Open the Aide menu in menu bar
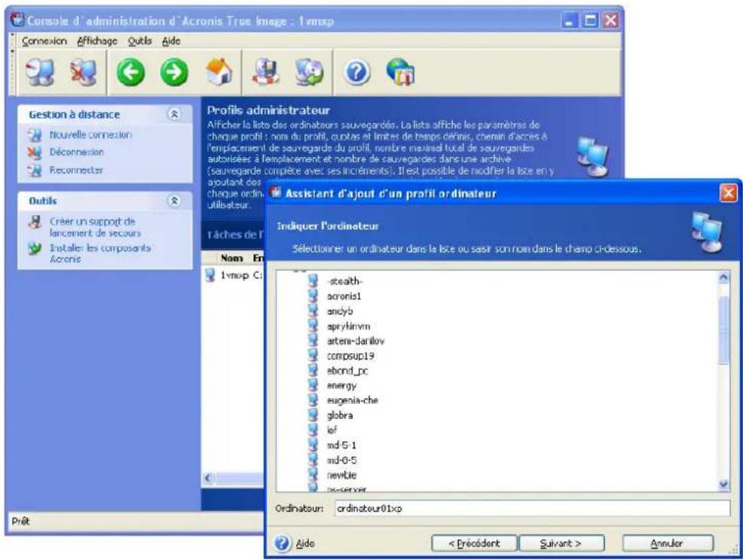This screenshot has height=560, width=743. point(171,41)
